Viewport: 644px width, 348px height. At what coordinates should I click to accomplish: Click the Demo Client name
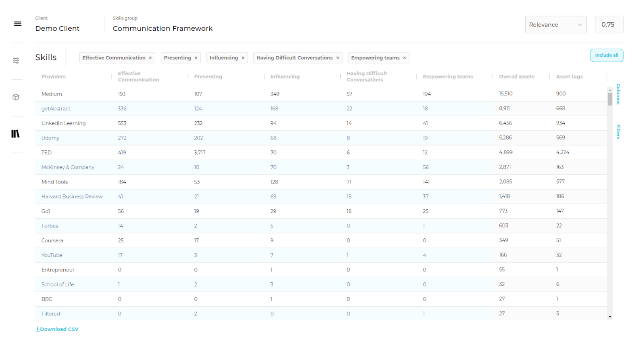57,28
